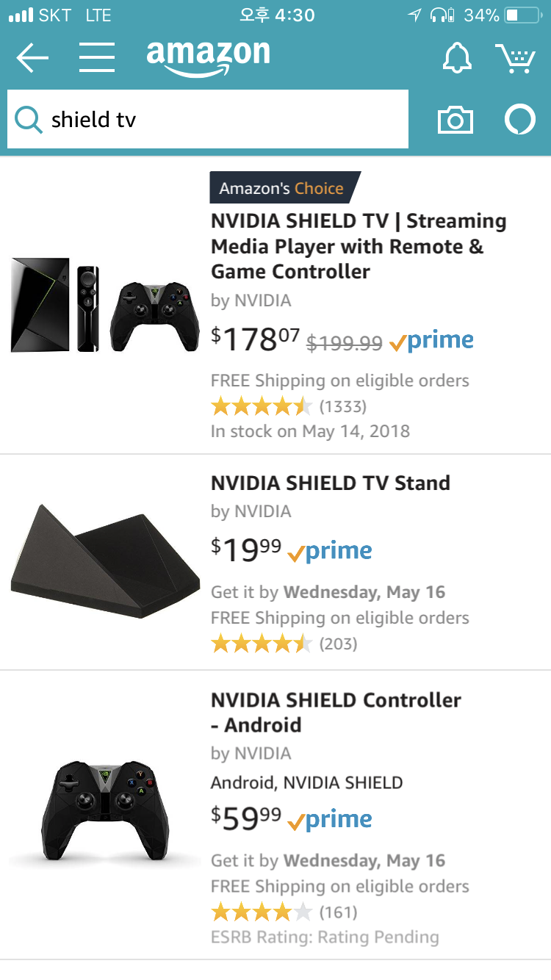Select NVIDIA SHIELD TV Stand listing title
The width and height of the screenshot is (551, 980).
pos(331,483)
